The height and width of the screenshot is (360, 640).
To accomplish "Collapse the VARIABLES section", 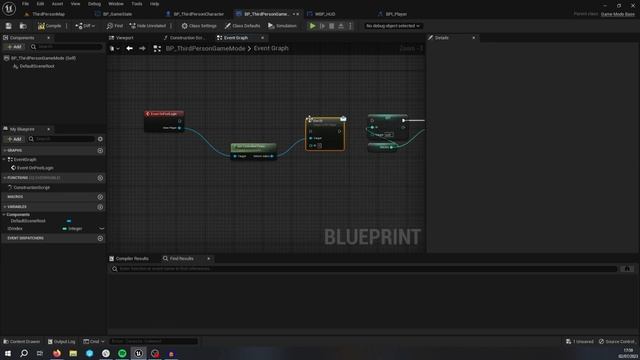I will tap(4, 207).
